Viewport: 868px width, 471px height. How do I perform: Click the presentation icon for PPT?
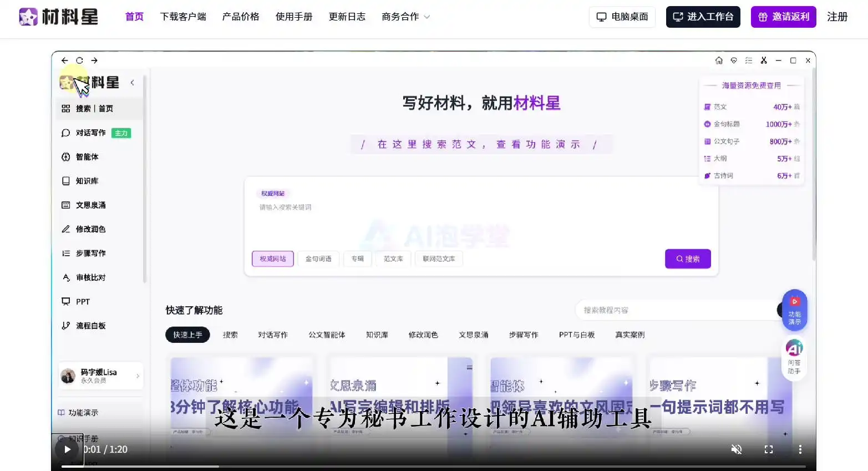coord(66,302)
